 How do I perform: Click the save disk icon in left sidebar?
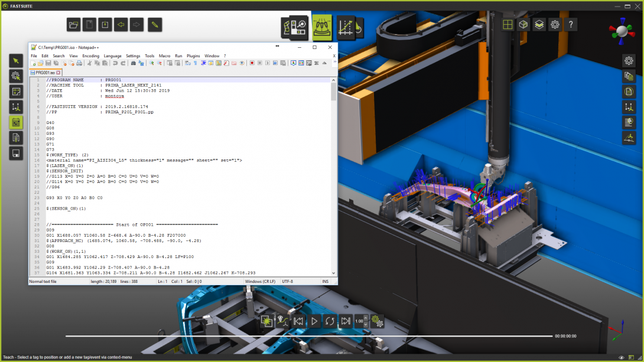[x=16, y=154]
